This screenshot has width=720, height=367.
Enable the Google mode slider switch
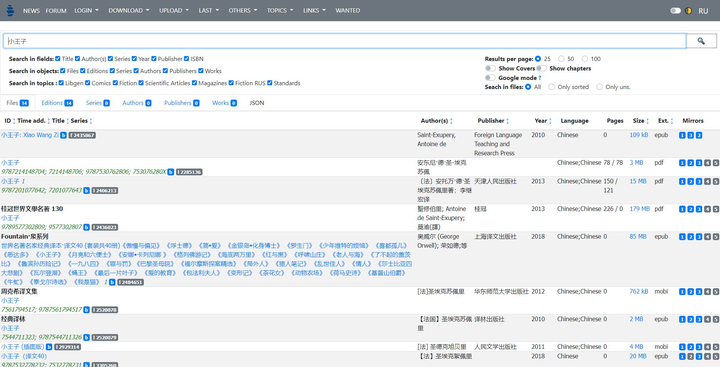[x=491, y=78]
